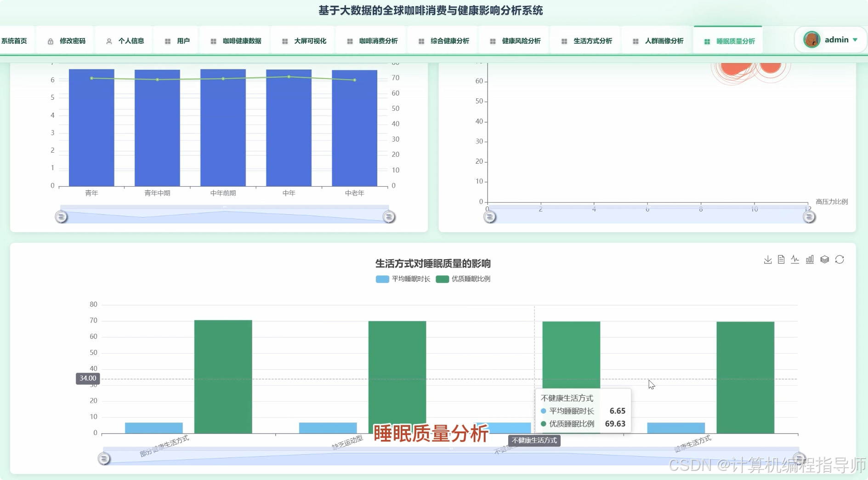This screenshot has height=480, width=868.
Task: Click the download chart image icon
Action: point(767,259)
